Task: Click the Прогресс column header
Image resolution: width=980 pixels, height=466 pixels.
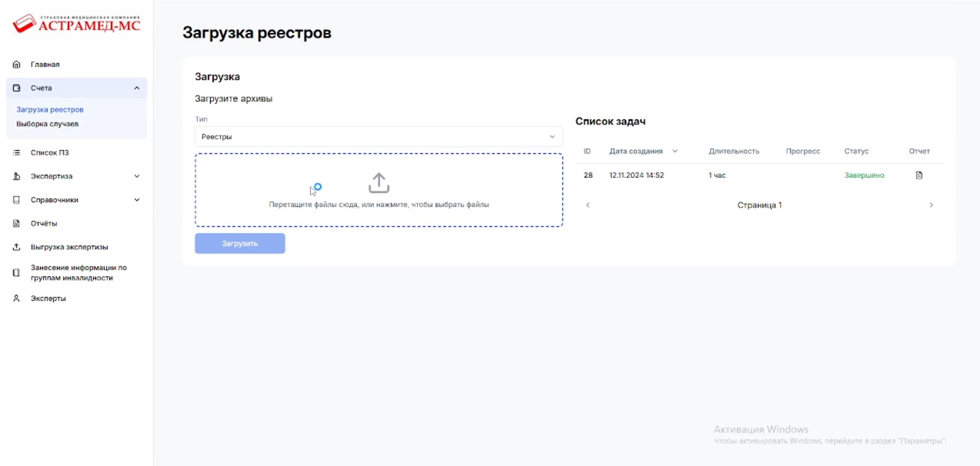Action: tap(803, 151)
